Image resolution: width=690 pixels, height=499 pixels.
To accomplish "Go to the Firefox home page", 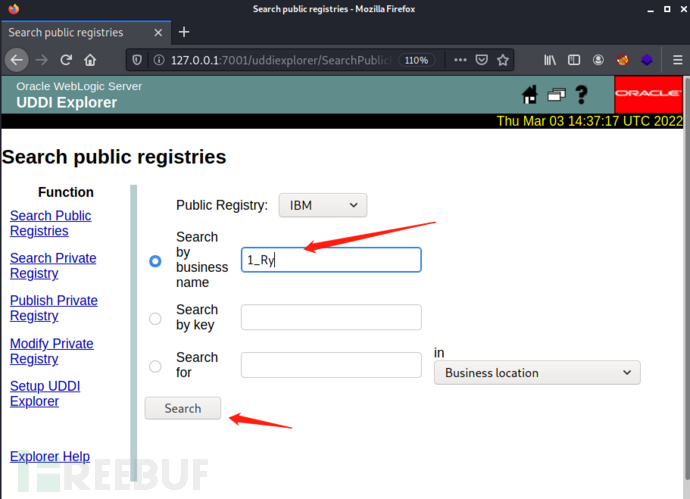I will [90, 60].
